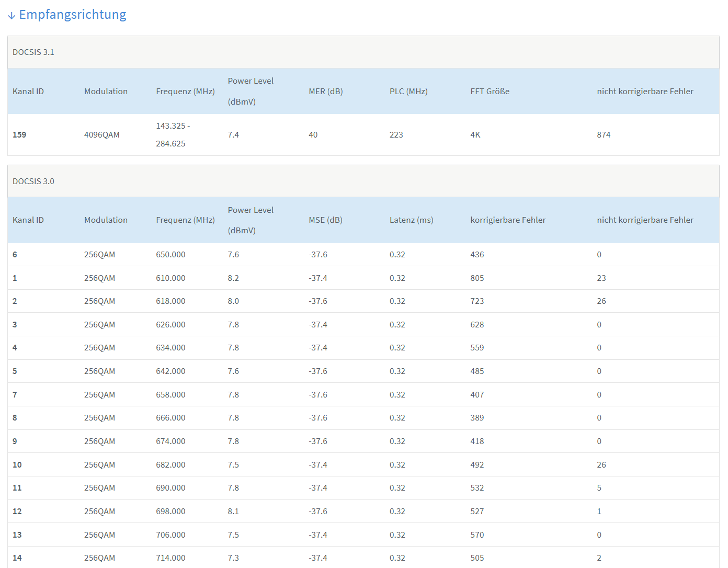Click frequency range 143.325 - 284.625
Screen dimensions: 728x568
(x=173, y=135)
